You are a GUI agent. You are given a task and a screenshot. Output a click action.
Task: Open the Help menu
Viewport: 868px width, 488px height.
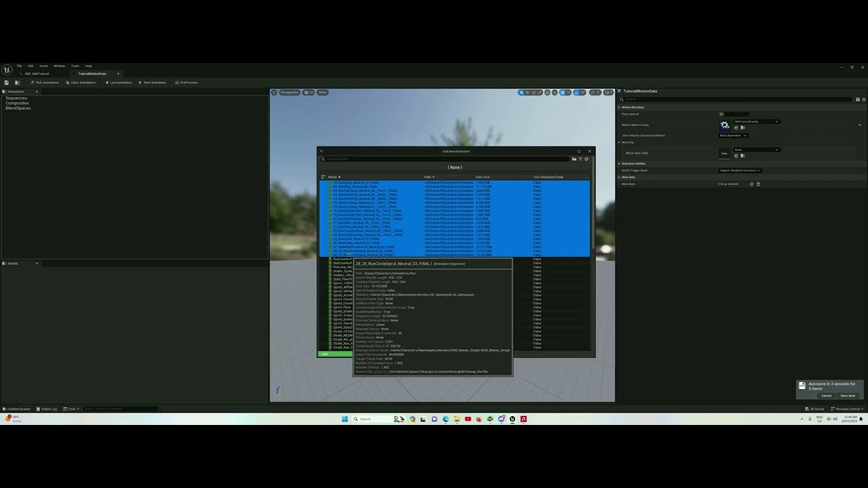click(x=88, y=66)
